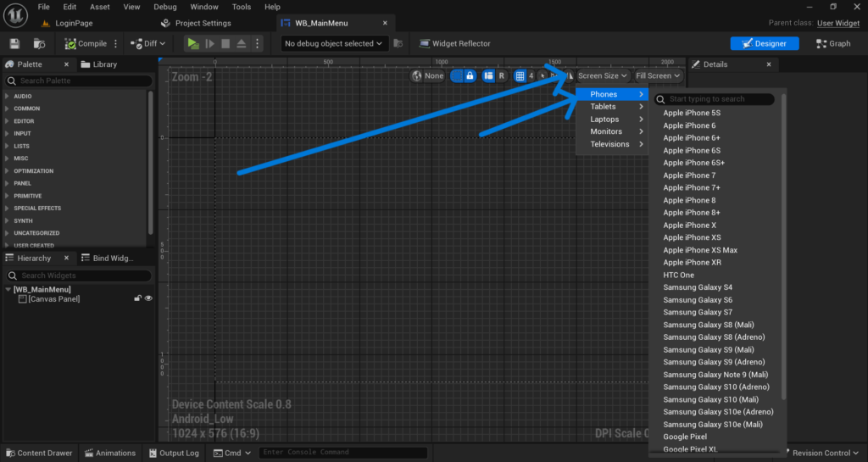
Task: Click the Stop simulation button
Action: [225, 44]
